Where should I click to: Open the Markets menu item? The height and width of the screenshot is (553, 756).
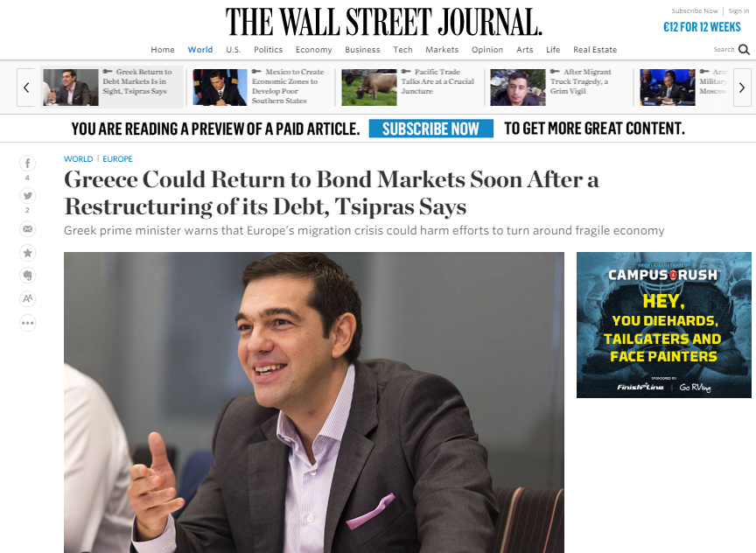[x=442, y=50]
